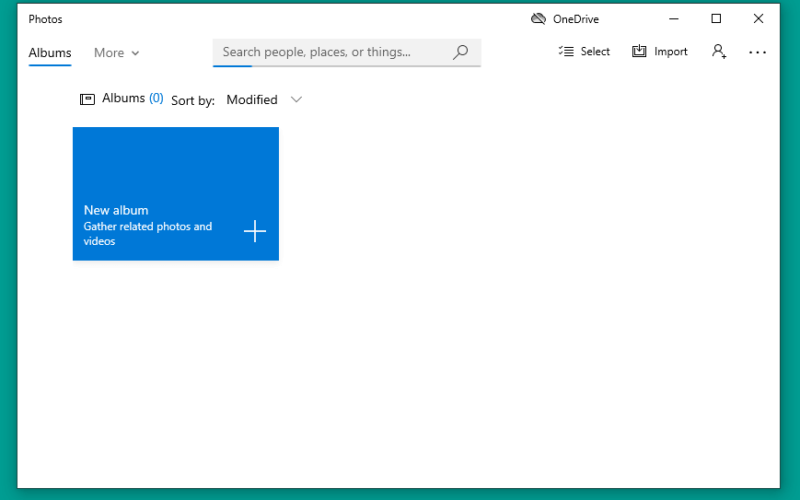Click the Import download icon

click(x=639, y=52)
